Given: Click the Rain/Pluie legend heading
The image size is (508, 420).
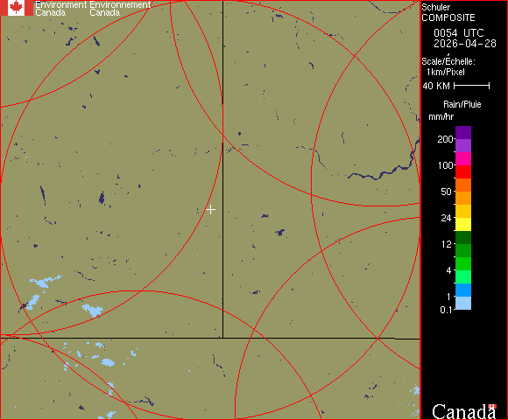Looking at the screenshot, I should pos(462,104).
